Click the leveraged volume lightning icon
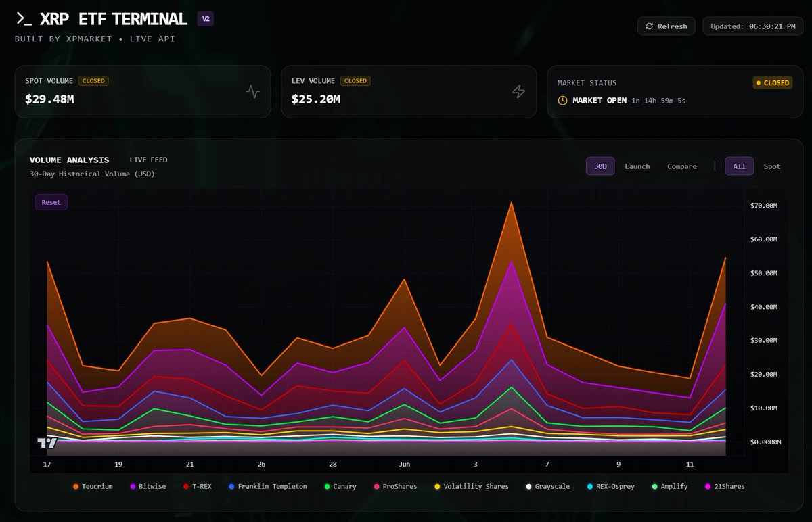 click(518, 91)
